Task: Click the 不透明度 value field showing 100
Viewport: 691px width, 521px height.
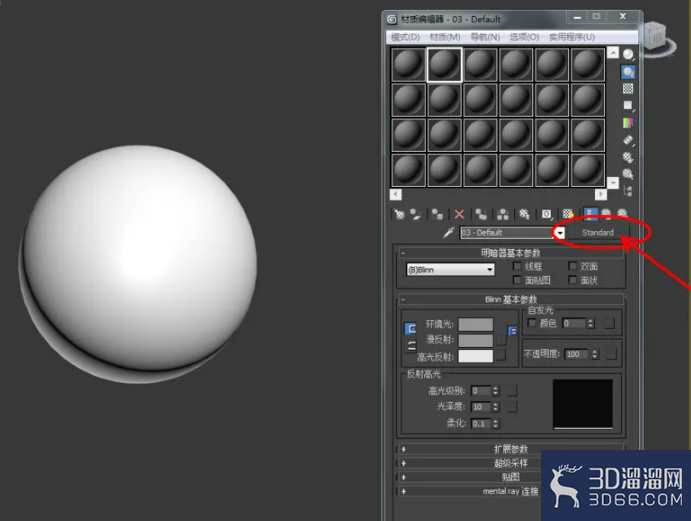Action: [577, 354]
